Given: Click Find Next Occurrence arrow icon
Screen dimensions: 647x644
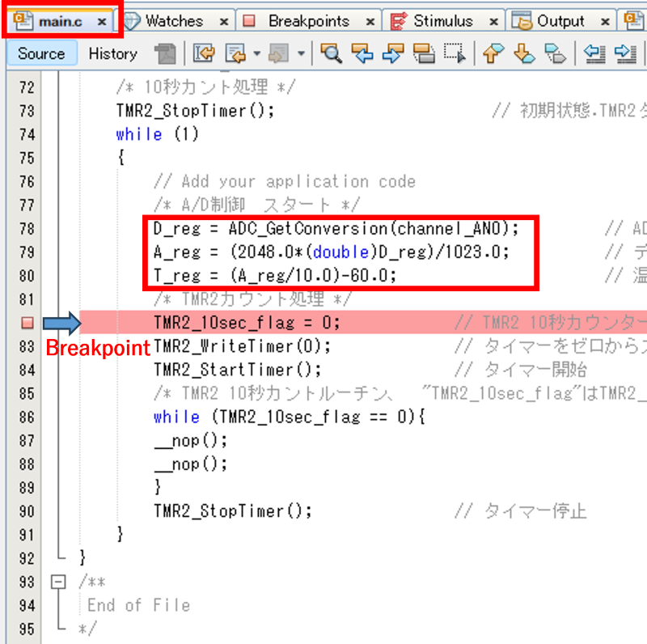Looking at the screenshot, I should pyautogui.click(x=392, y=54).
